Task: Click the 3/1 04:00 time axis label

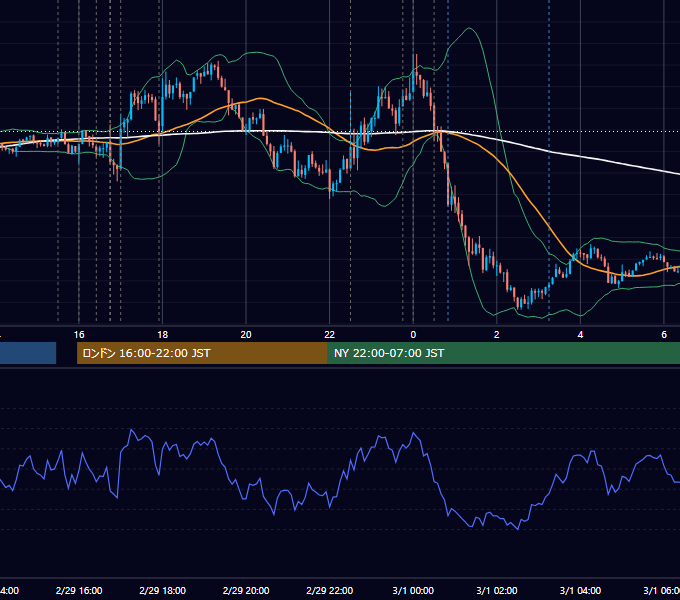Action: pos(580,590)
